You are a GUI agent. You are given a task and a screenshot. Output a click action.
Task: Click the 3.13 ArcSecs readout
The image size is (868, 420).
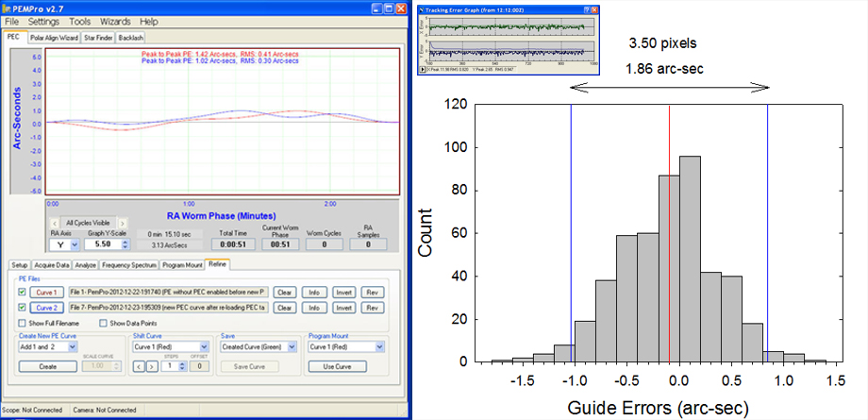coord(168,244)
